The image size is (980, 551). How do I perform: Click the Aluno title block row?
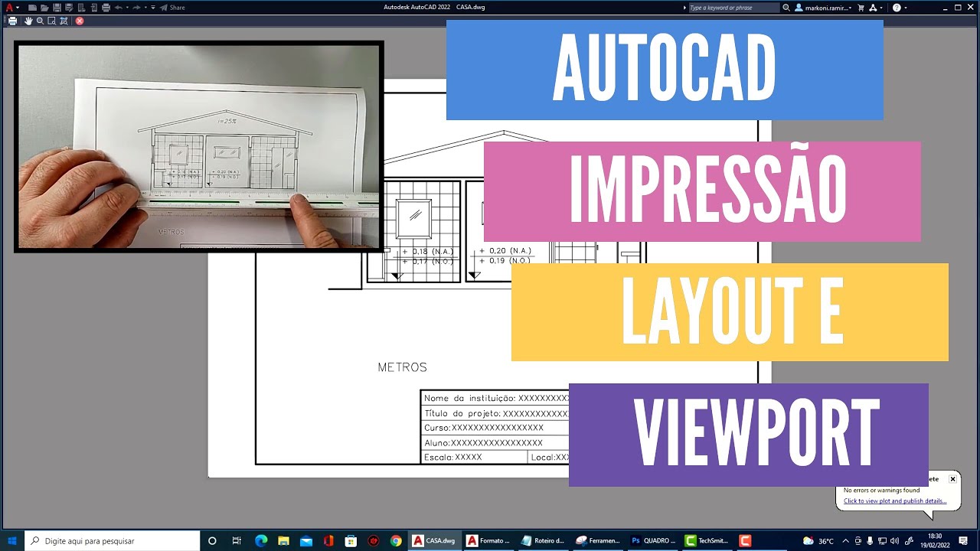pyautogui.click(x=495, y=442)
